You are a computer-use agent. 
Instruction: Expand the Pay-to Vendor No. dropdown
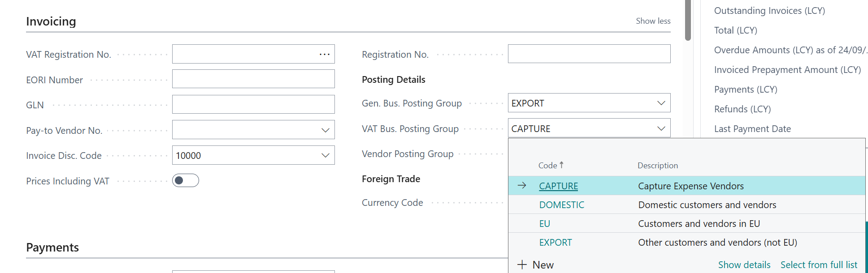click(325, 130)
